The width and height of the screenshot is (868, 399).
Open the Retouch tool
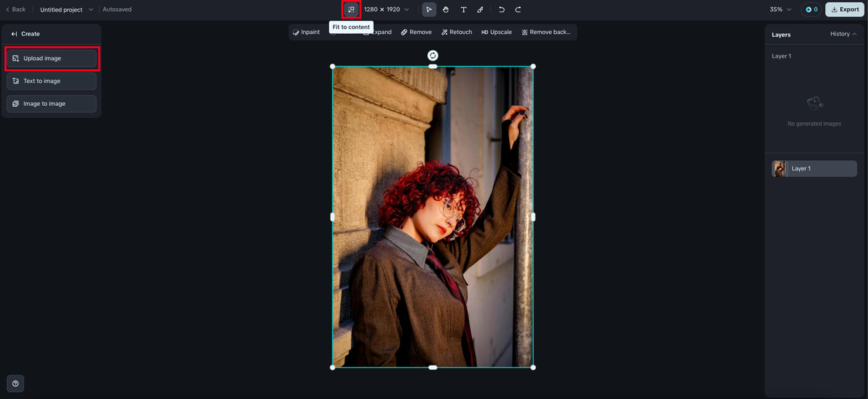456,32
